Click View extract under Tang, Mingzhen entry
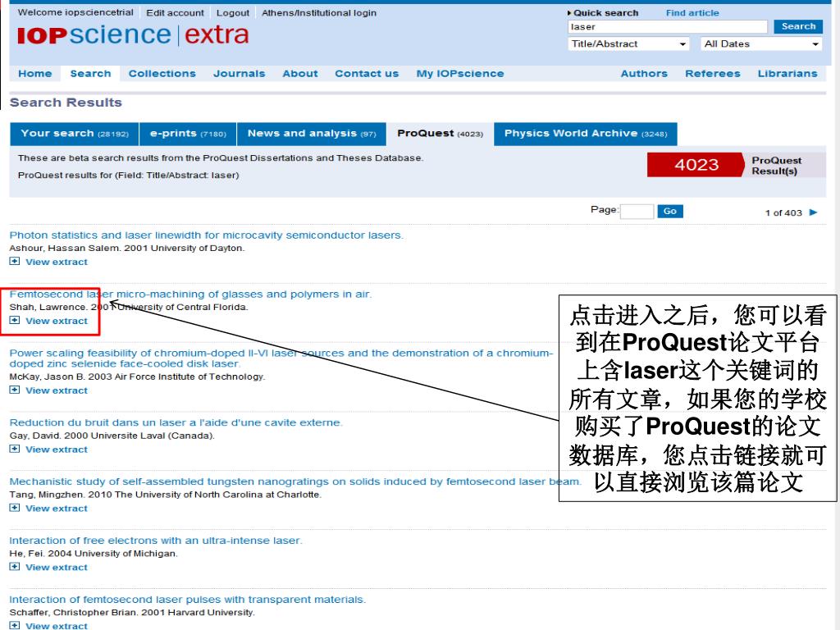840x630 pixels. (x=57, y=509)
